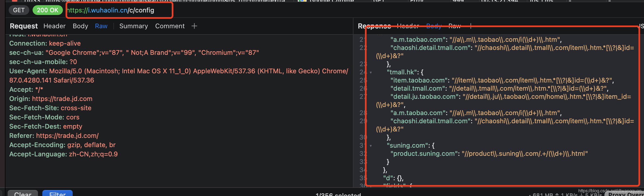Click the sec-ch-ua header line

click(x=134, y=53)
